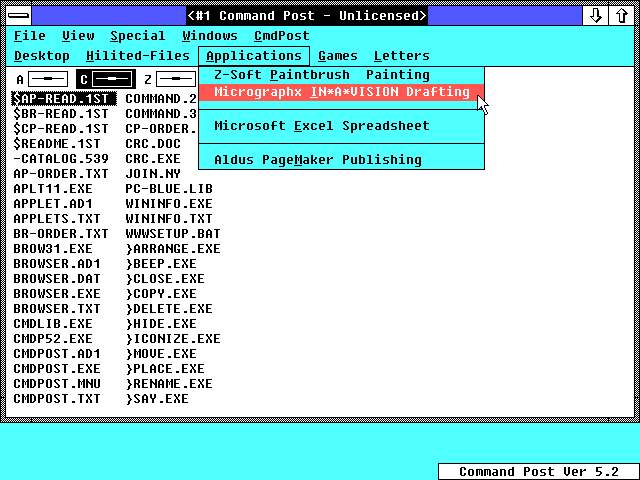Launch Micrographx IN*A*VISION Drafting
Image resolution: width=640 pixels, height=480 pixels.
(x=342, y=92)
